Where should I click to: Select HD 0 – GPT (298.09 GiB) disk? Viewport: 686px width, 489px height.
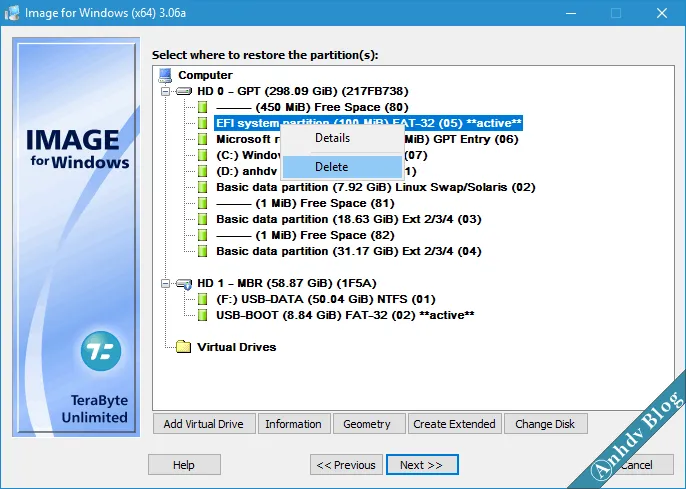point(303,91)
